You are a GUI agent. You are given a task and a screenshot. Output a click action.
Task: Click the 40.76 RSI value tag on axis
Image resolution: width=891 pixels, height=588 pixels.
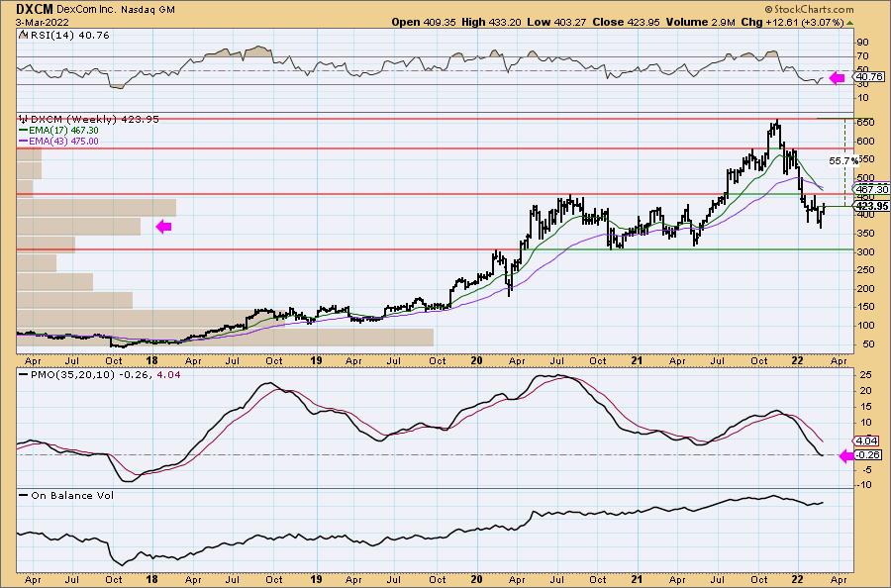(869, 76)
